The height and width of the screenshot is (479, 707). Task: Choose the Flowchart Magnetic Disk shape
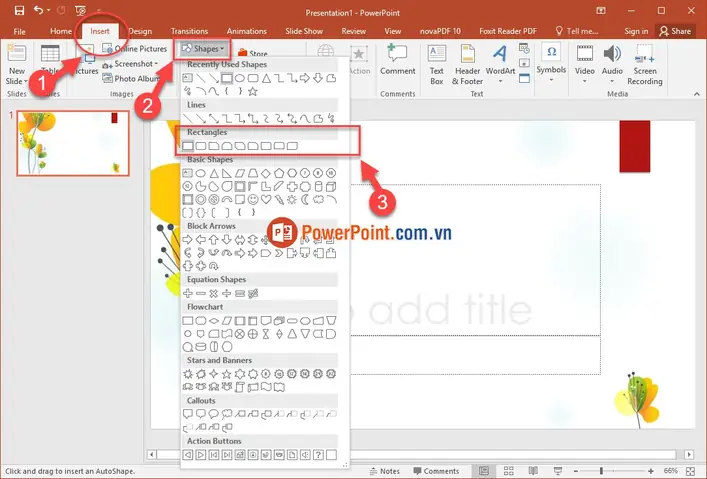point(201,347)
